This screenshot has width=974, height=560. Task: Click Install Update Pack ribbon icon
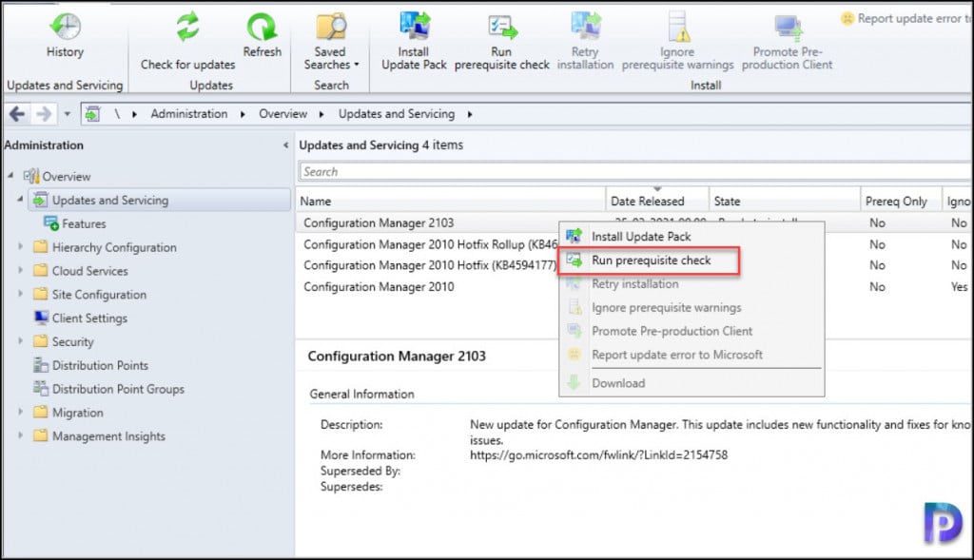pos(415,27)
